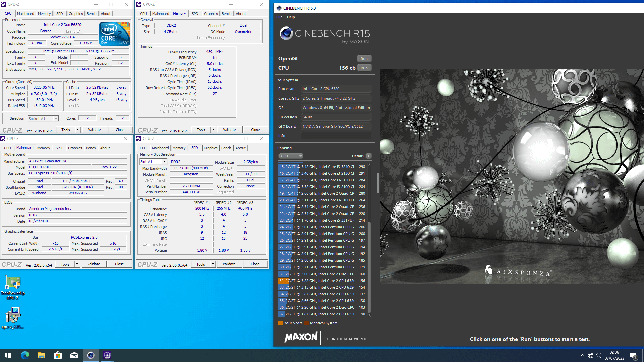Open File Explorer from the taskbar
The width and height of the screenshot is (644, 362).
click(41, 355)
